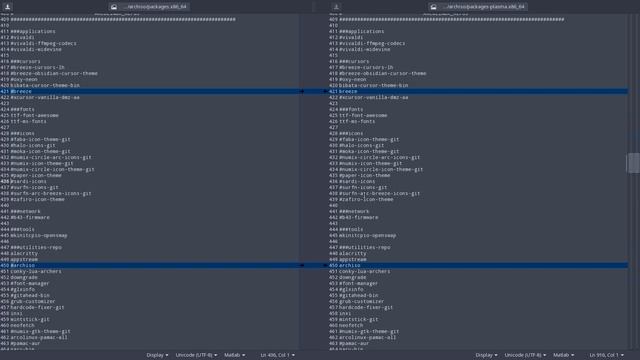Open the left pane Ln 436, Col 1 position dropdown
Viewport: 640px width, 360px height.
click(x=278, y=355)
